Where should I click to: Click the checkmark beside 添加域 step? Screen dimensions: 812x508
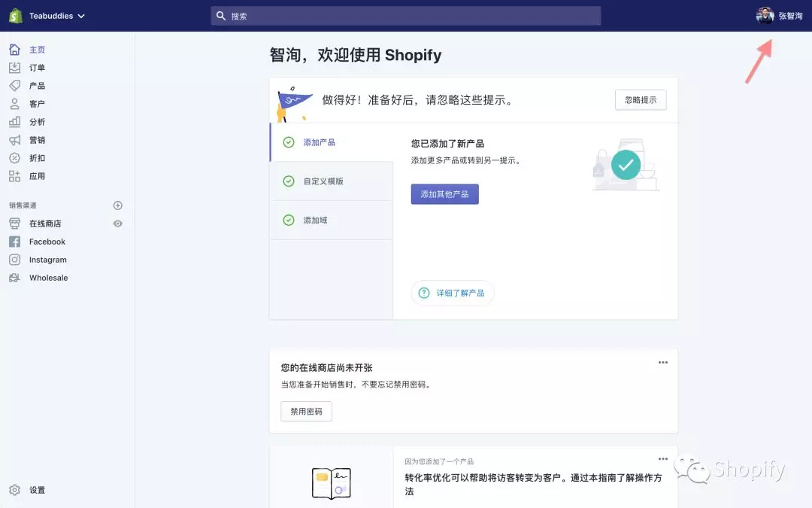[x=290, y=220]
